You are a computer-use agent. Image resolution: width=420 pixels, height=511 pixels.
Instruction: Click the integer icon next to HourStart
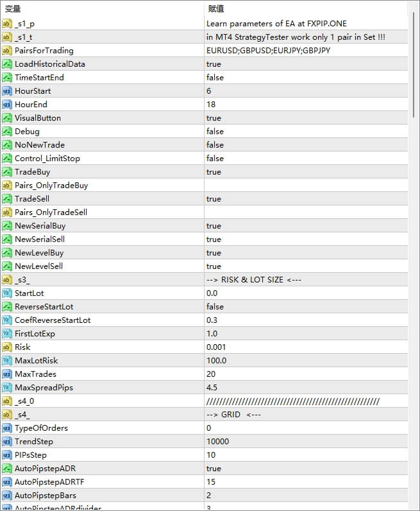pos(7,91)
